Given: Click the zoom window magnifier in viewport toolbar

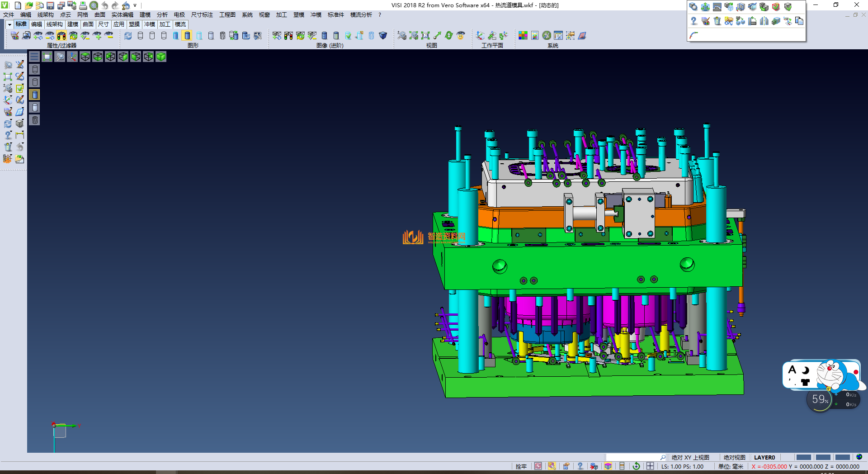Looking at the screenshot, I should (x=60, y=57).
